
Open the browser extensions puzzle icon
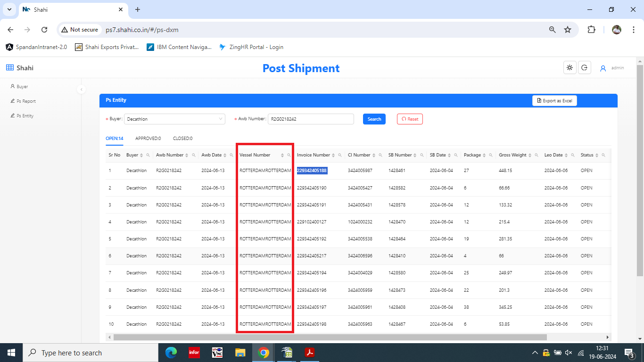(x=591, y=30)
